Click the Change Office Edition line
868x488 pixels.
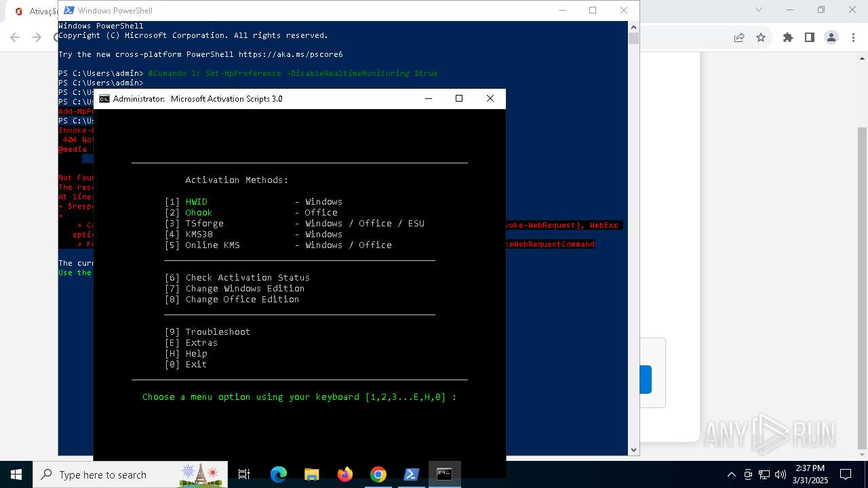tap(232, 299)
